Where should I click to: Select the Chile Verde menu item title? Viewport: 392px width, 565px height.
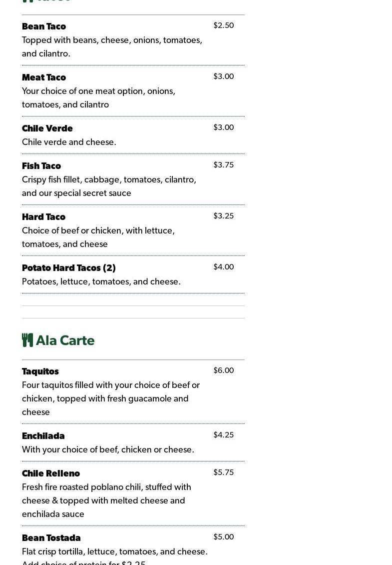coord(47,128)
